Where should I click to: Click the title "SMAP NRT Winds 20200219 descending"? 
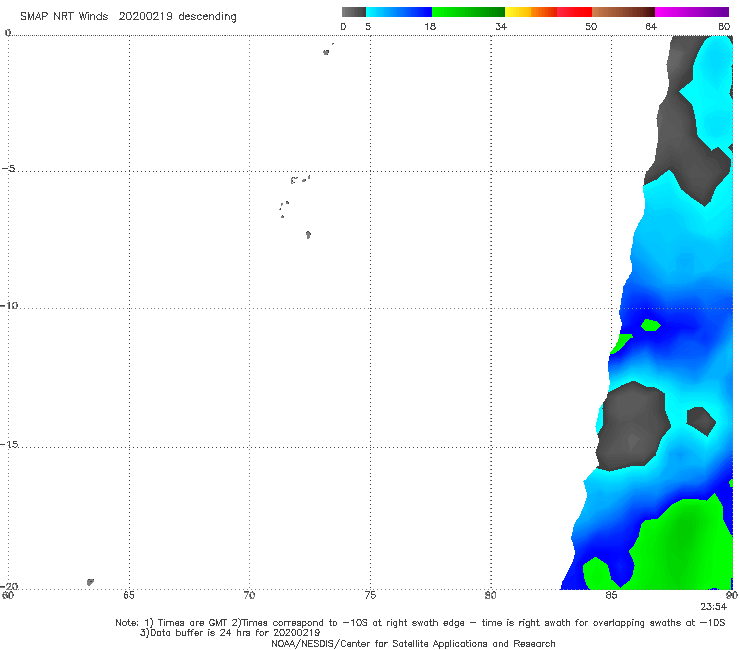tap(128, 16)
